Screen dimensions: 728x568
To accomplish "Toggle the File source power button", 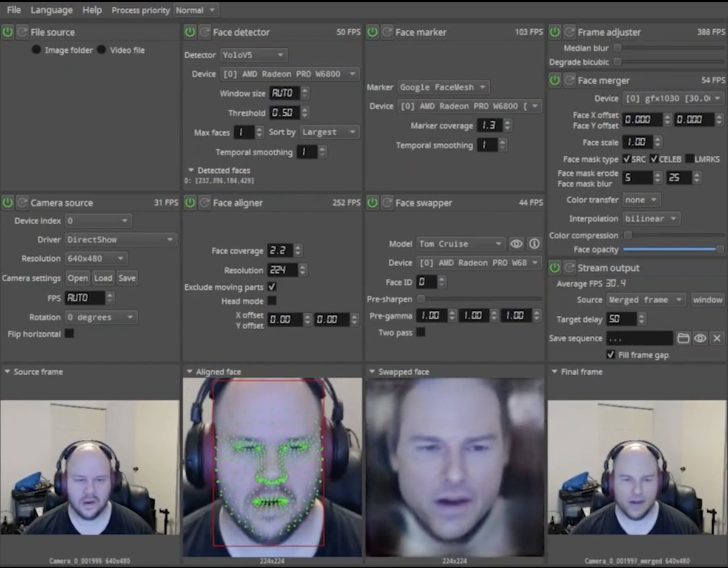I will click(x=7, y=32).
